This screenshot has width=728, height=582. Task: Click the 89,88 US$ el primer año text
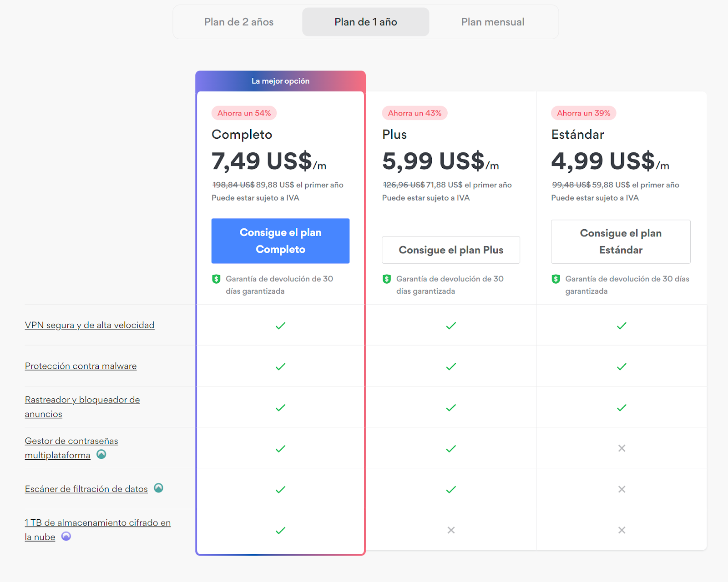click(x=300, y=185)
